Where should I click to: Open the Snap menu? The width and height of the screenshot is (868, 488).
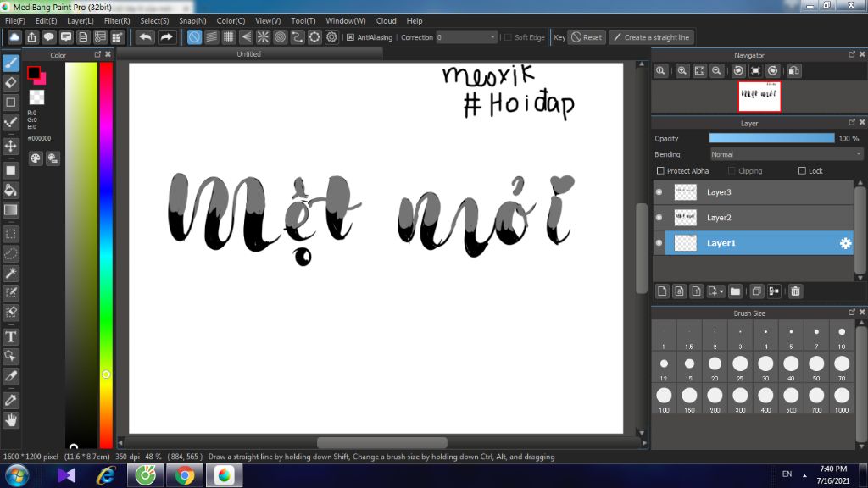click(x=192, y=20)
